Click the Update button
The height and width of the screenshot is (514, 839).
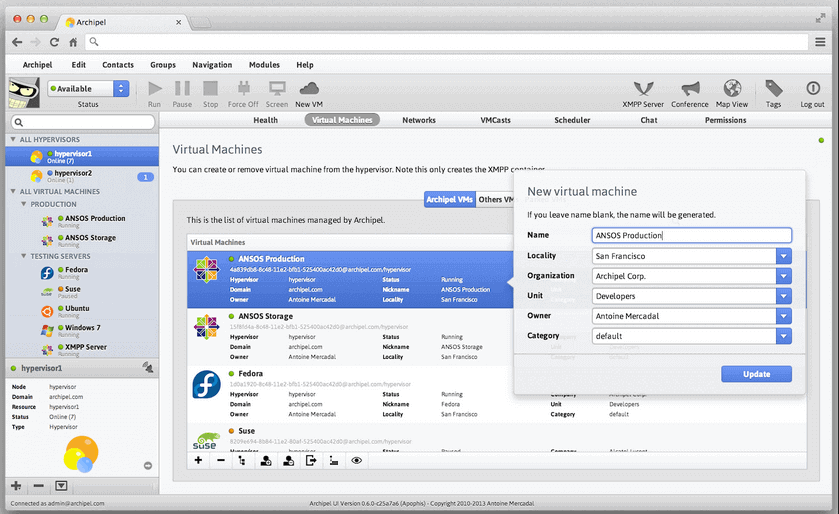(x=756, y=374)
